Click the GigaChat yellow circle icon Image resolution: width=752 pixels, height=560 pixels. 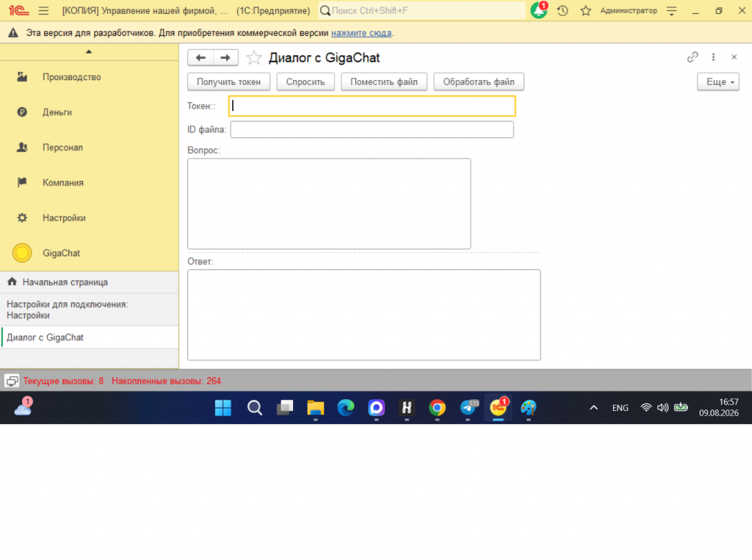pyautogui.click(x=22, y=253)
